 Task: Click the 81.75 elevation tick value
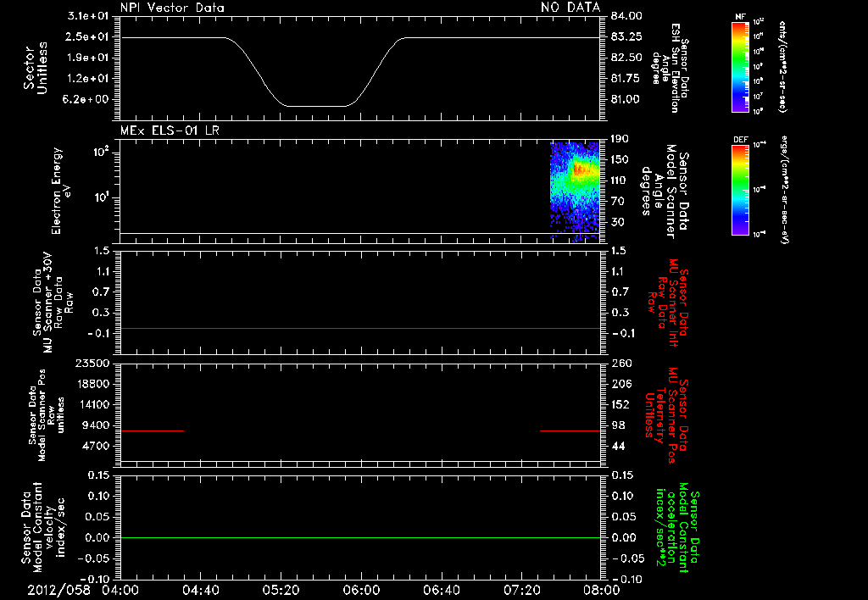coord(626,79)
